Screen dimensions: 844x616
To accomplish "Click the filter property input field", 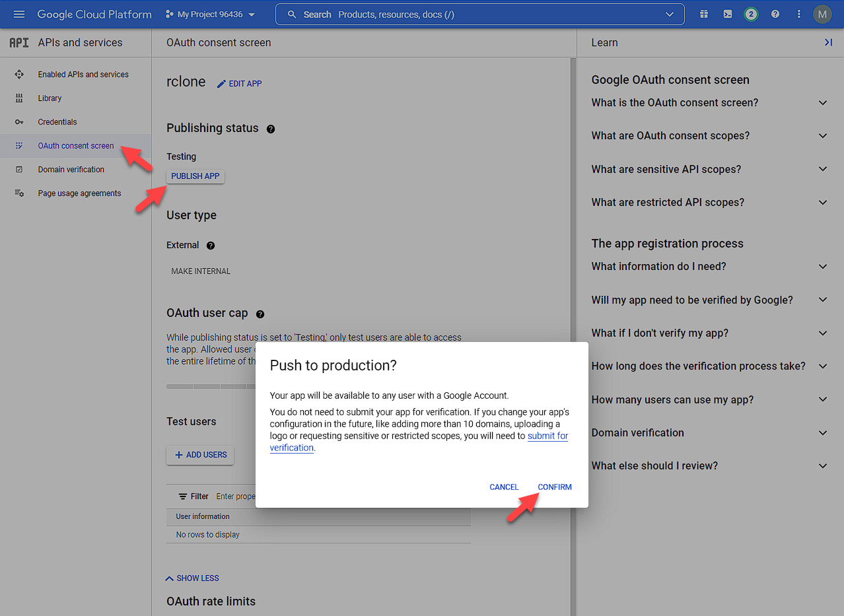I will click(235, 496).
